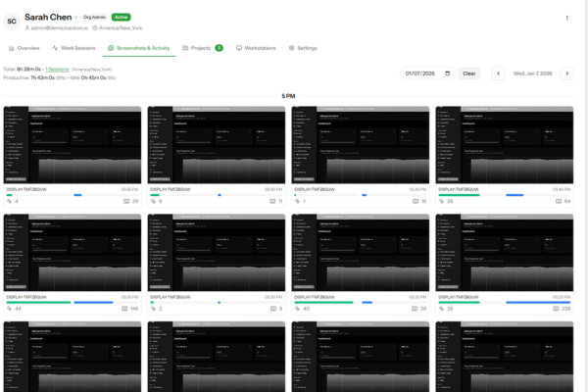588x392 pixels.
Task: Switch to the Work Sessions tab
Action: pyautogui.click(x=73, y=48)
